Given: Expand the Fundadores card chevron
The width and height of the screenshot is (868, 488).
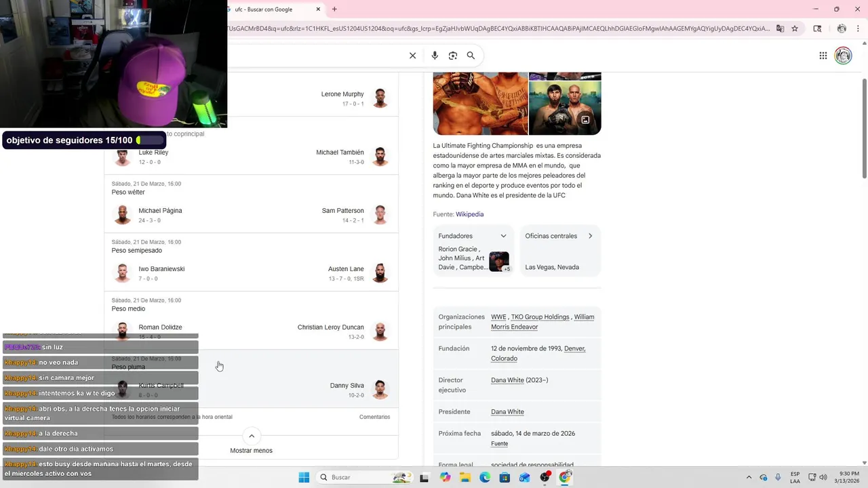Looking at the screenshot, I should [x=503, y=236].
